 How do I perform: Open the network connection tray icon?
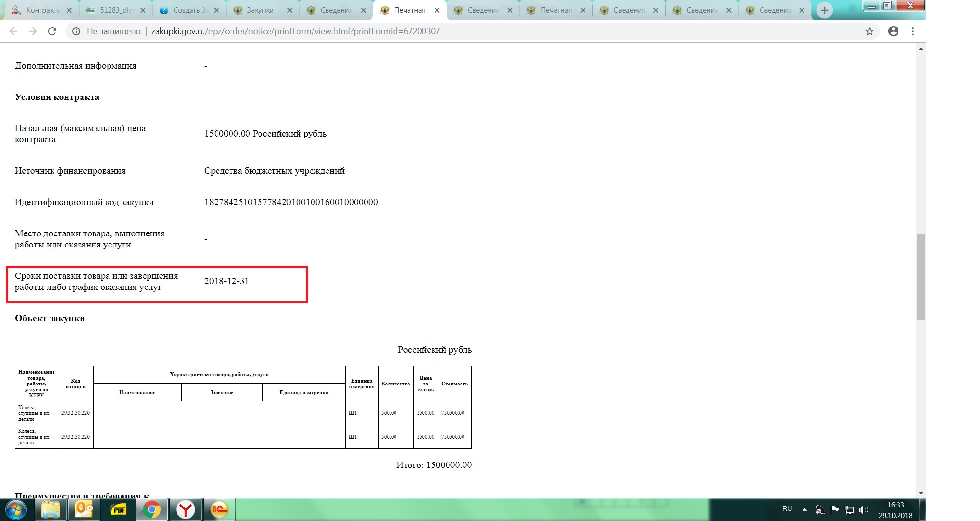pos(849,509)
